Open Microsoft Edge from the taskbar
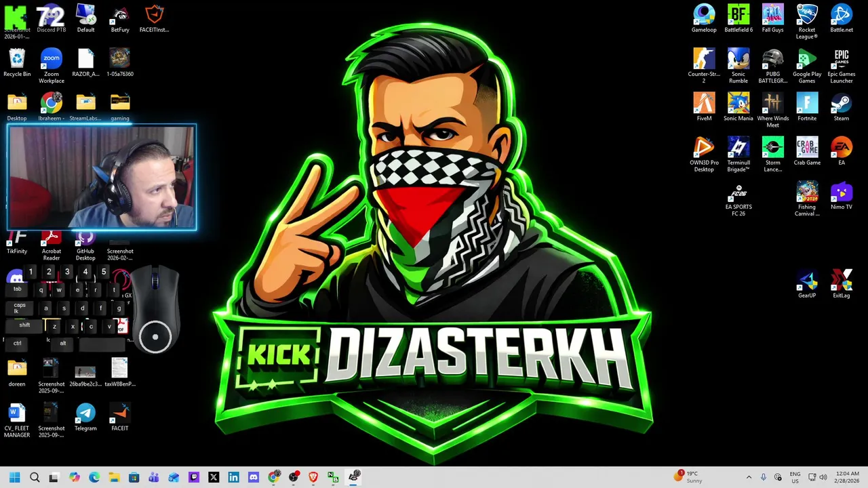 [94, 477]
